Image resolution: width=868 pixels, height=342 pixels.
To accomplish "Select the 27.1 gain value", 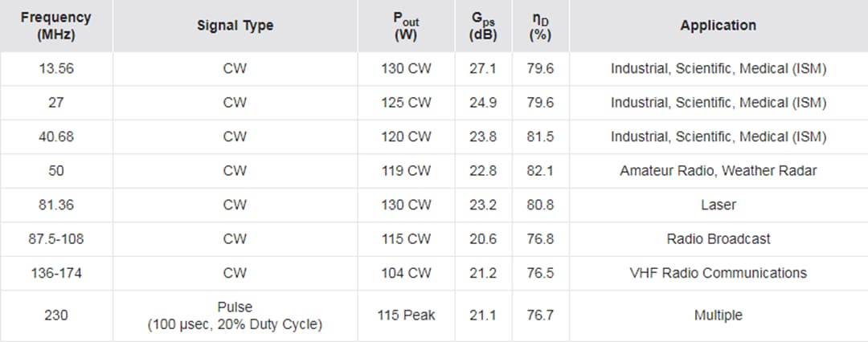I will coord(483,69).
